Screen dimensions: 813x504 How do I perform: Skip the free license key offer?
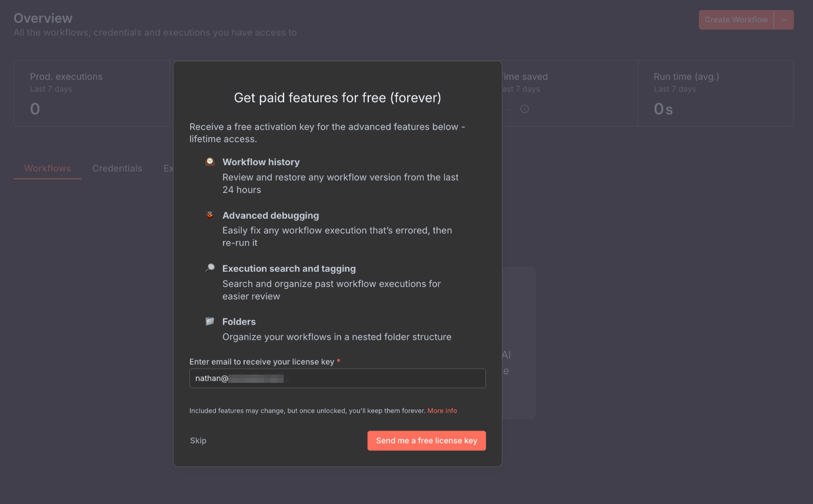[198, 440]
